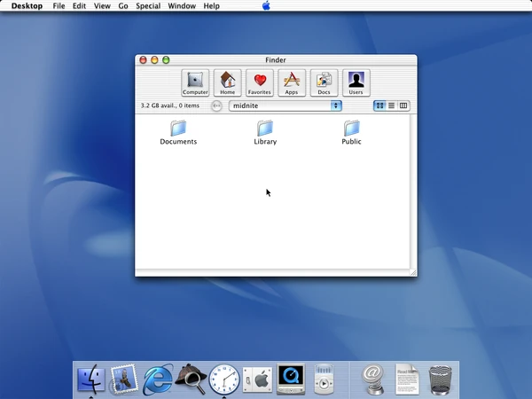Open Sherlock in the Dock
The width and height of the screenshot is (532, 399).
click(x=191, y=379)
